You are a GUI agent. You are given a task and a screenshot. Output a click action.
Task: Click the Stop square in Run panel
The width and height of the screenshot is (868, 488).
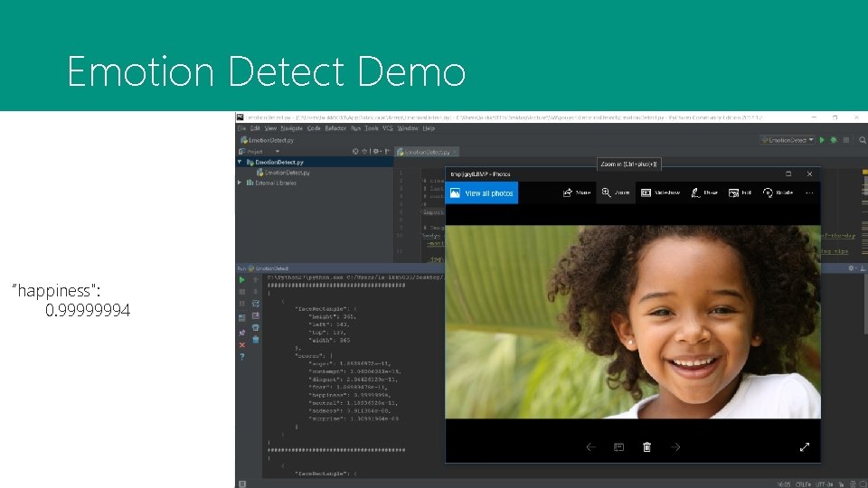(x=242, y=292)
